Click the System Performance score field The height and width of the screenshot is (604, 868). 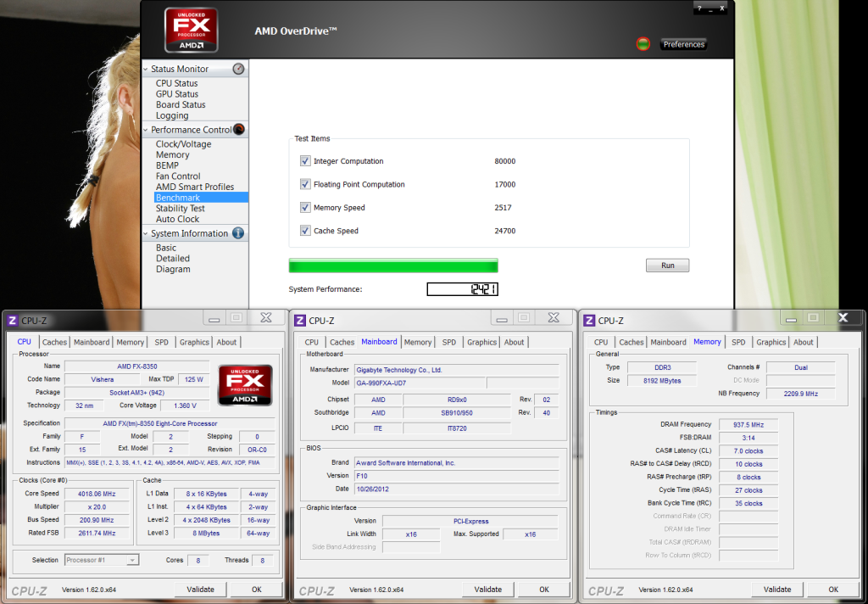(462, 288)
